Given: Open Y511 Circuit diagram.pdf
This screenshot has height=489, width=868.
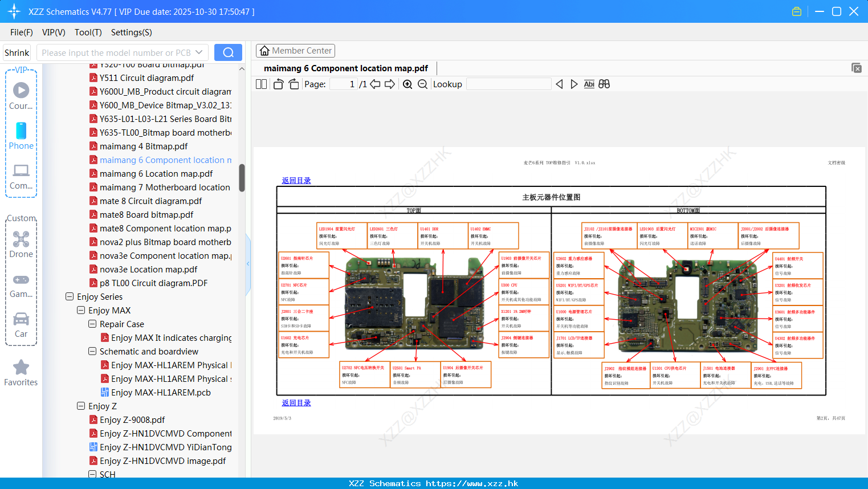Looking at the screenshot, I should [x=141, y=78].
